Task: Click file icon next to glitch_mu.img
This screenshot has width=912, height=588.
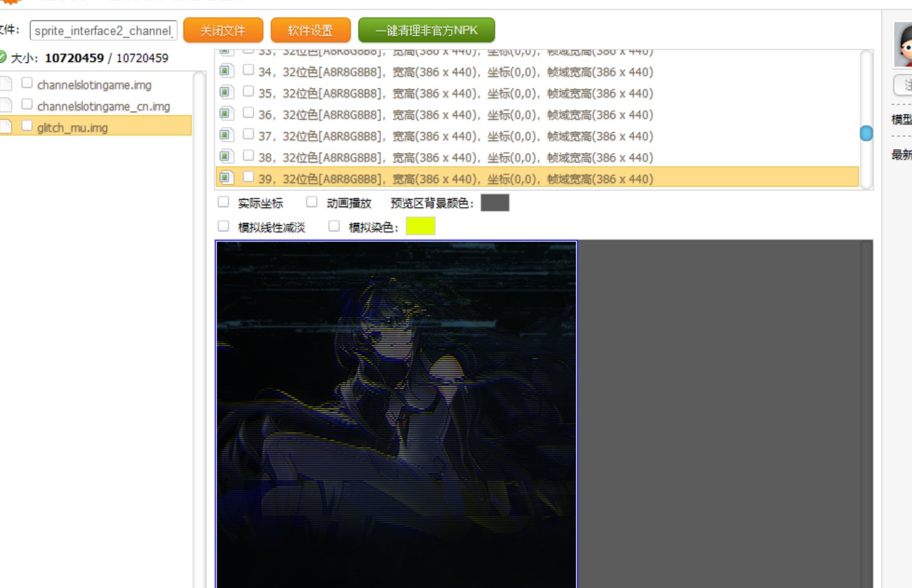Action: pos(6,127)
